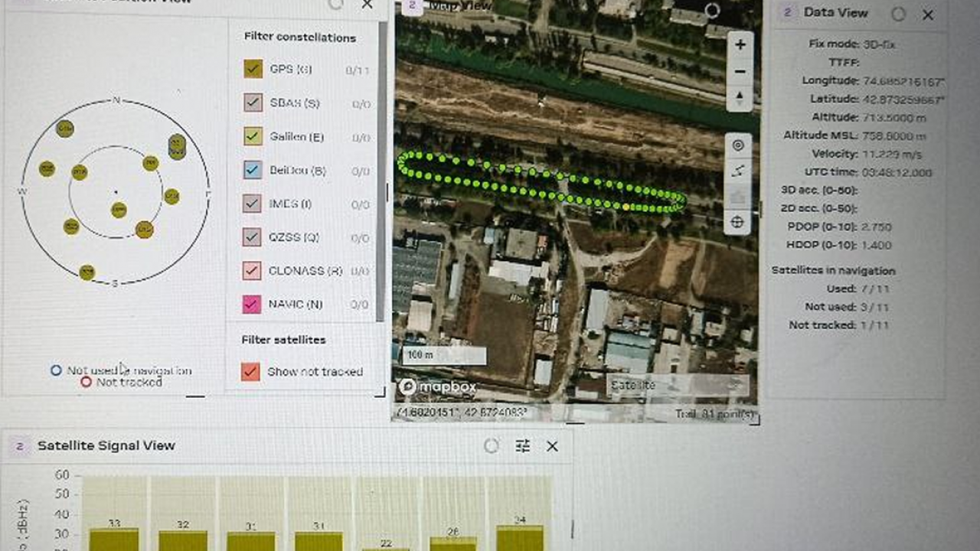Screen dimensions: 980x551
Task: Select the signal bar labeled 33
Action: (114, 539)
